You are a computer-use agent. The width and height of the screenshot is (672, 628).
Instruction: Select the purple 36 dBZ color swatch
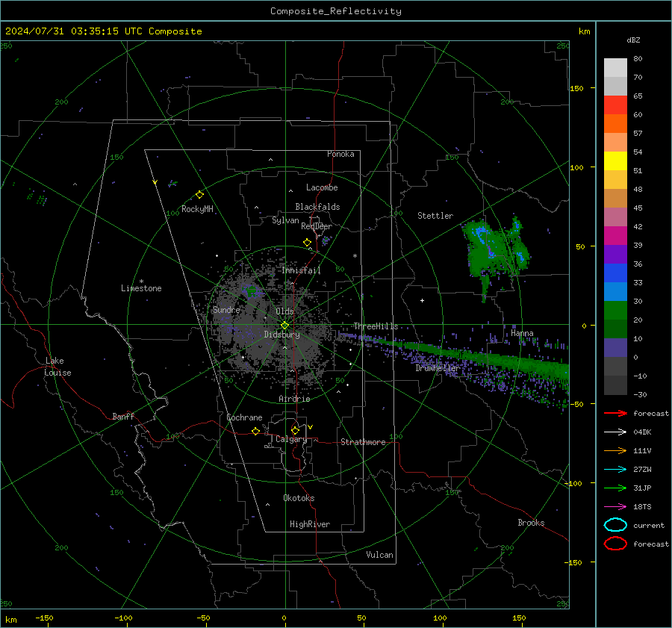point(615,254)
